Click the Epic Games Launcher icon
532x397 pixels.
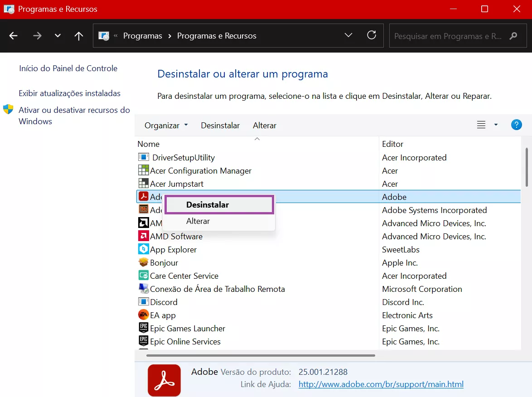(x=143, y=328)
